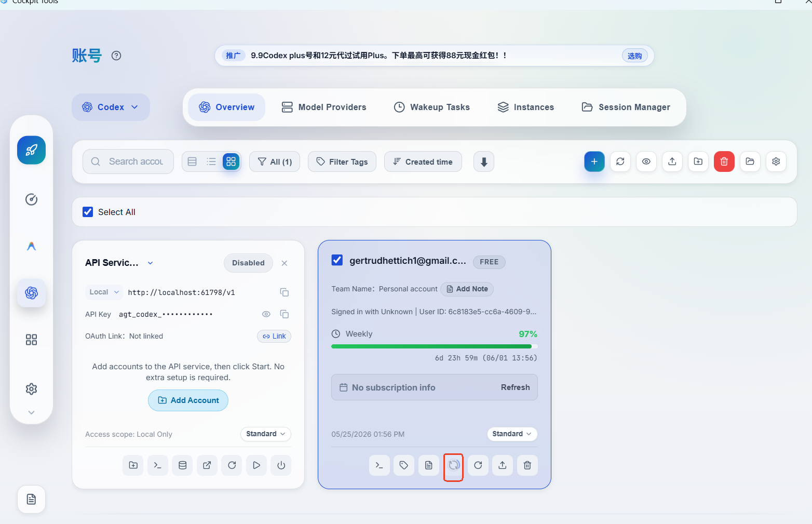812x524 pixels.
Task: Select the colorful A-shaped sidebar icon
Action: 31,246
